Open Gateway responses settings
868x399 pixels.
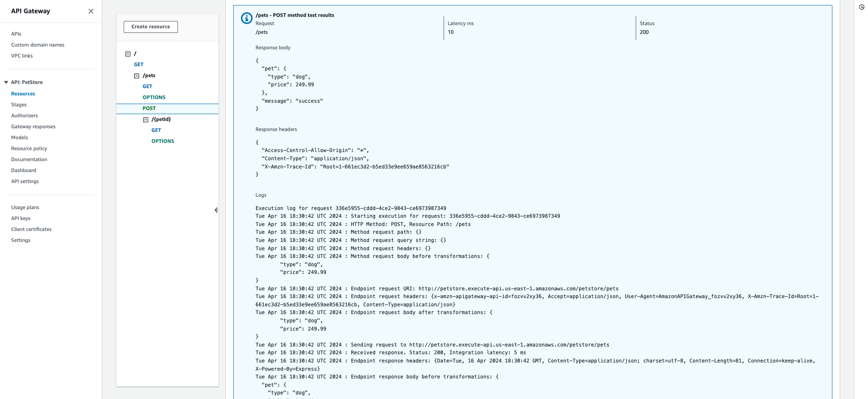click(x=33, y=126)
